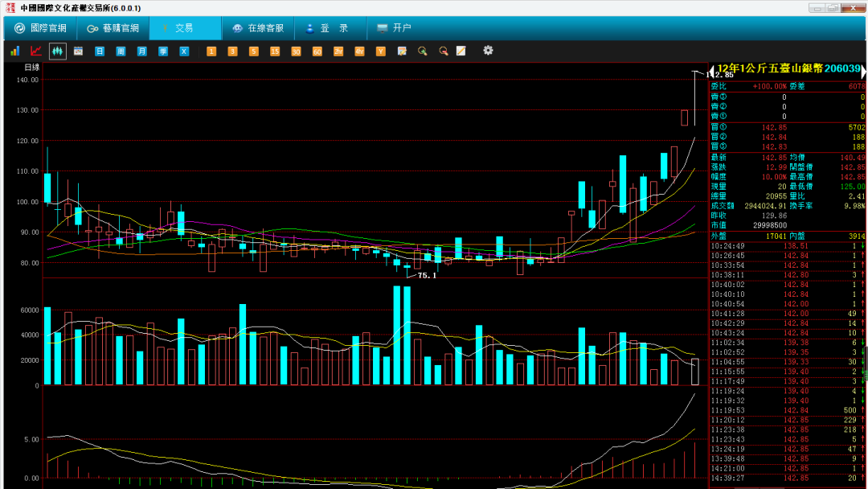Select the daily (日) period button
The image size is (868, 489).
[x=100, y=51]
